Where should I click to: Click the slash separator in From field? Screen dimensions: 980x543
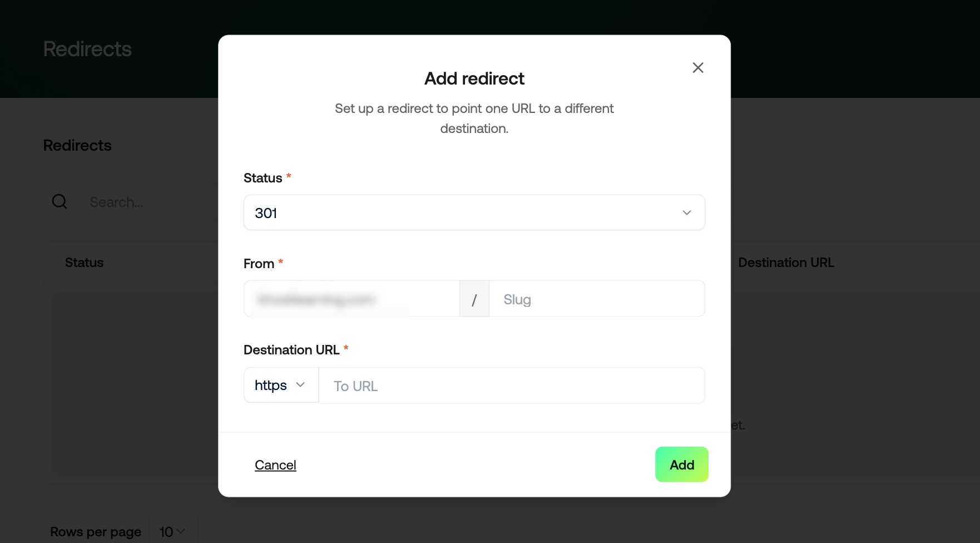tap(474, 300)
